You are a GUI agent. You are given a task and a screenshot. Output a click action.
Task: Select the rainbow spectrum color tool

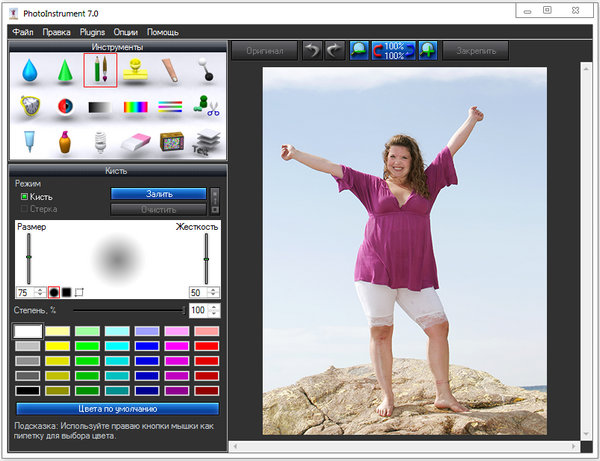pos(135,107)
